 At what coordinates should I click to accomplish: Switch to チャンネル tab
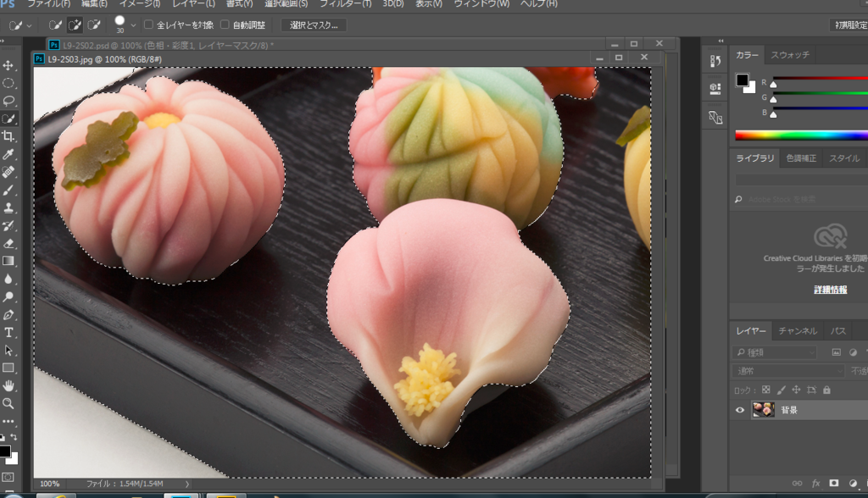coord(798,331)
